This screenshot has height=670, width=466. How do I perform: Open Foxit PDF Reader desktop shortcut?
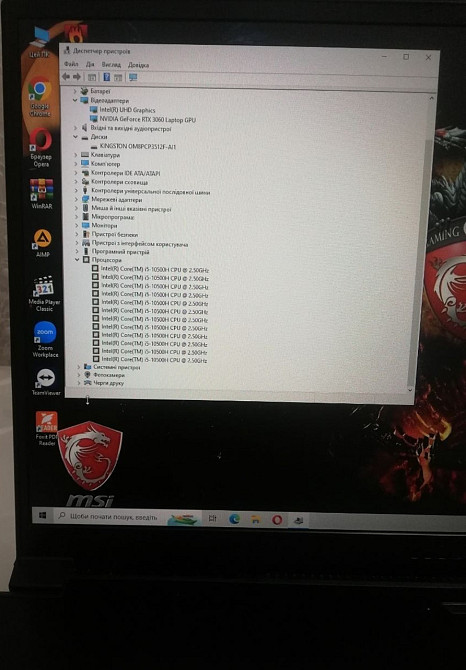47,429
